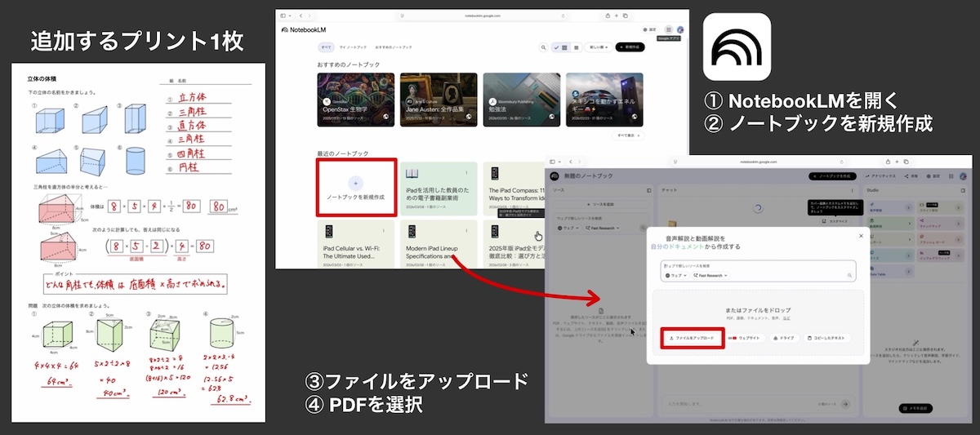Screen dimensions: 980x435
Task: Open The iPad Compass notebook card
Action: 514,189
